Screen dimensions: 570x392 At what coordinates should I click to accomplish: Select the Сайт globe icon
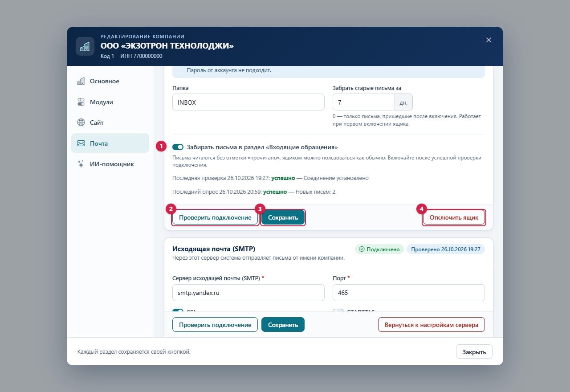point(81,122)
